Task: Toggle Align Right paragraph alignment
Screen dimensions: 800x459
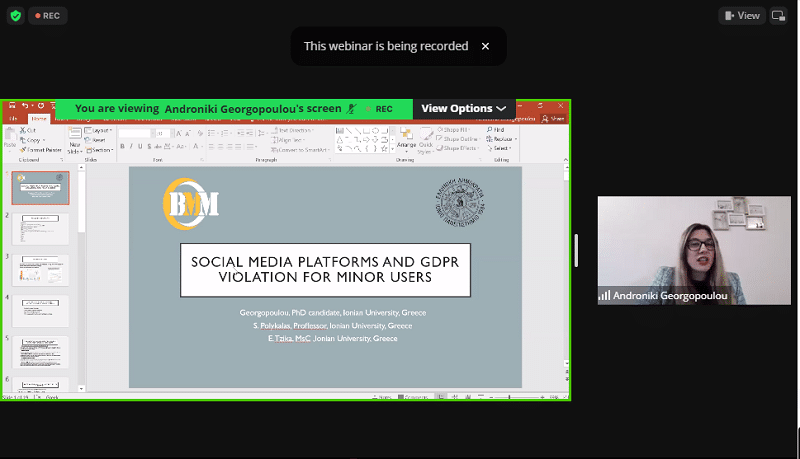Action: (x=230, y=146)
